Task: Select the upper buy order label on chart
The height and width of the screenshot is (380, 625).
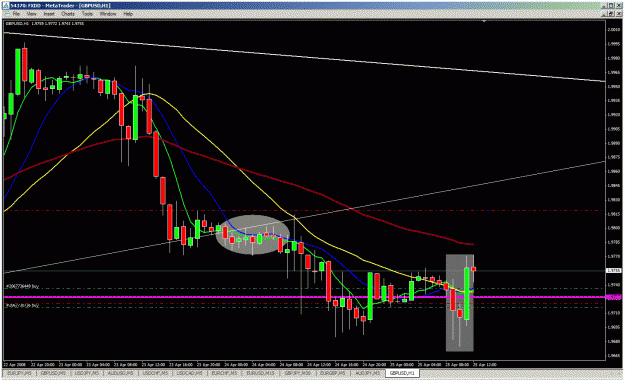Action: 23,286
